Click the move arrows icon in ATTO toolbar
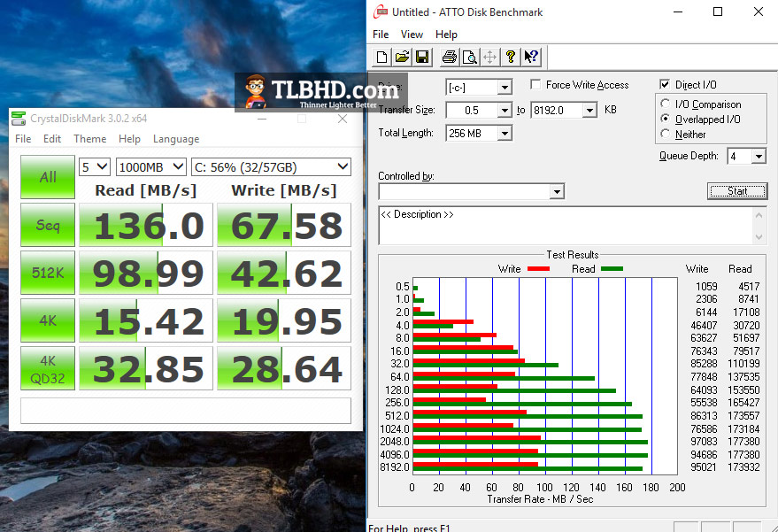 (x=489, y=57)
